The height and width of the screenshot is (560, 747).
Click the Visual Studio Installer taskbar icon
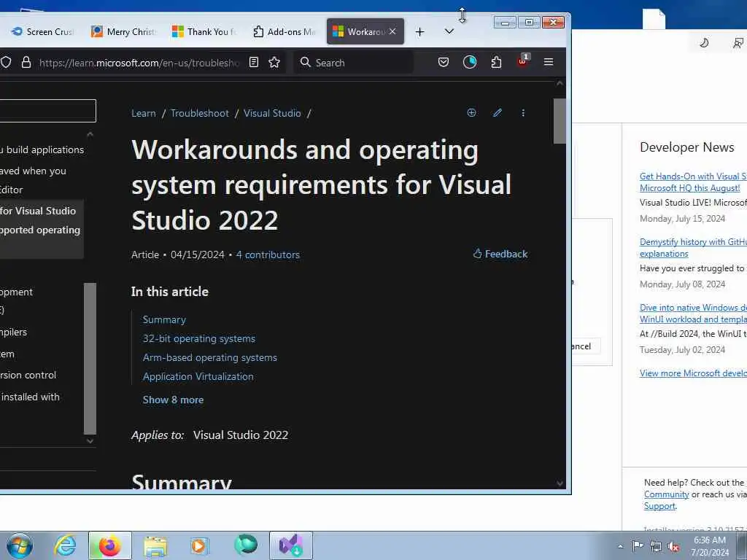(x=291, y=545)
